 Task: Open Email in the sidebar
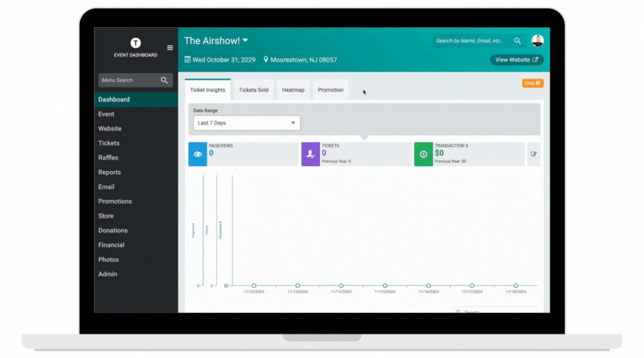coord(136,187)
